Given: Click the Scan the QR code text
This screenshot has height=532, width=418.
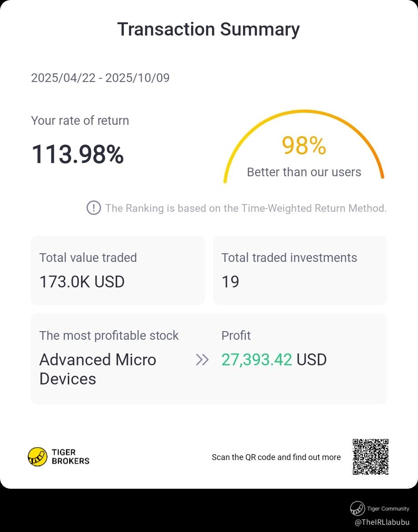Looking at the screenshot, I should (276, 457).
